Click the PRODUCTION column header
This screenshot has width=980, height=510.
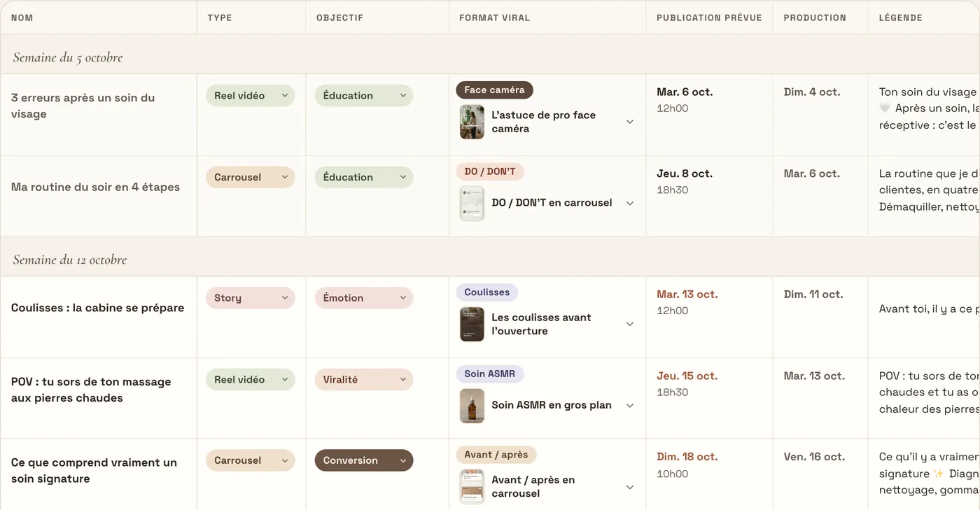tap(815, 17)
